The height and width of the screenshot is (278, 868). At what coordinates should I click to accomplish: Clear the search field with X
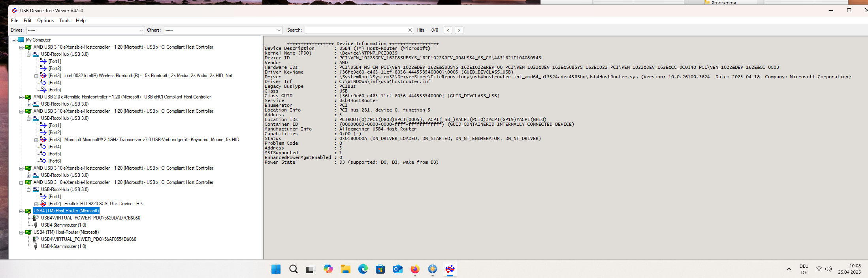[x=410, y=30]
